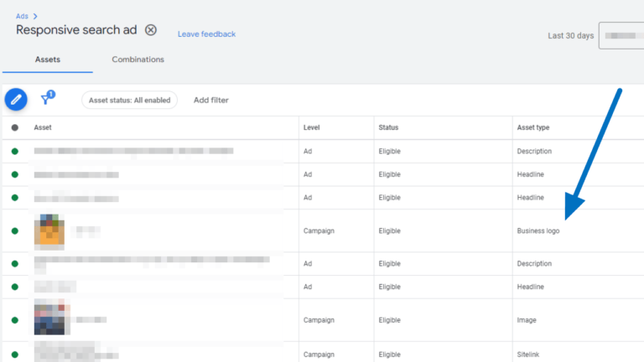Click Eligible status in Business logo row
The height and width of the screenshot is (362, 644).
389,230
